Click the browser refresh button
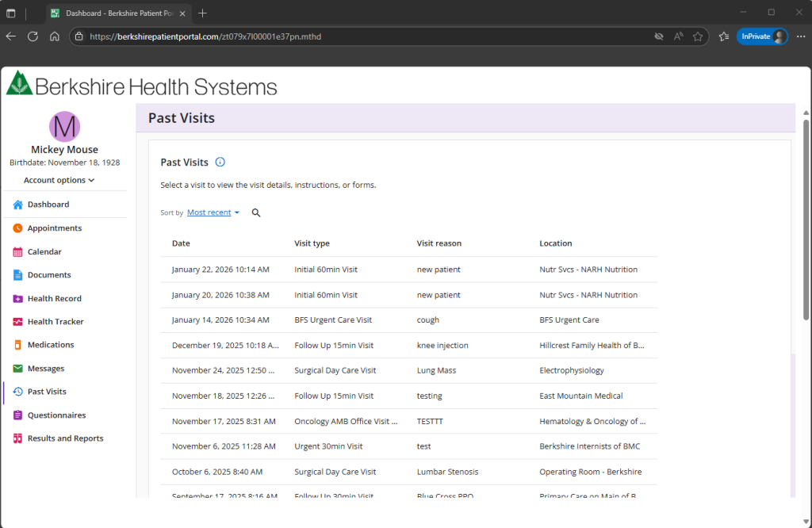The width and height of the screenshot is (812, 528). pyautogui.click(x=33, y=36)
